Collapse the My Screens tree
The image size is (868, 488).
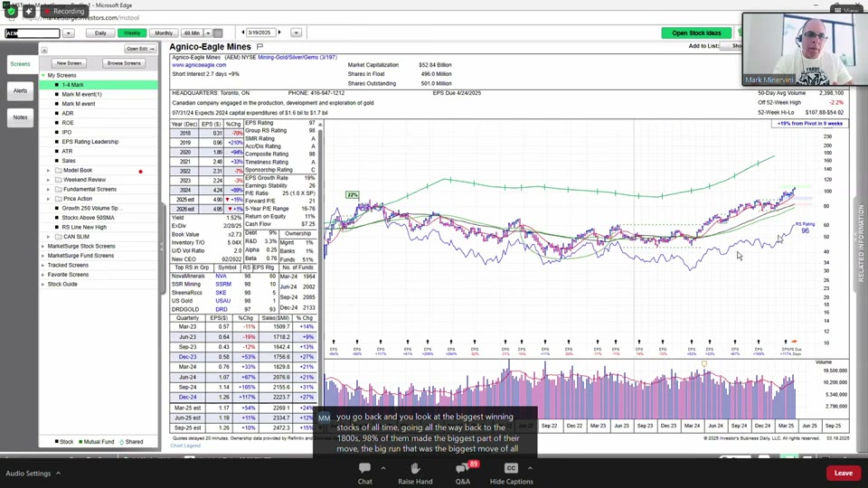(x=43, y=75)
